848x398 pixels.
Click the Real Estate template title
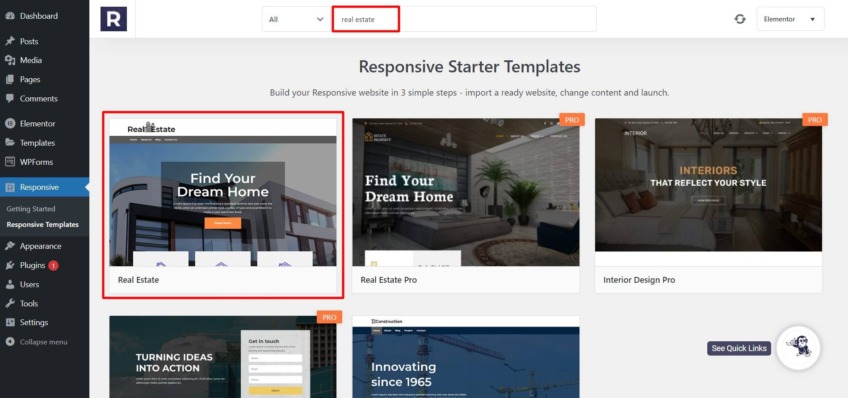[x=138, y=280]
